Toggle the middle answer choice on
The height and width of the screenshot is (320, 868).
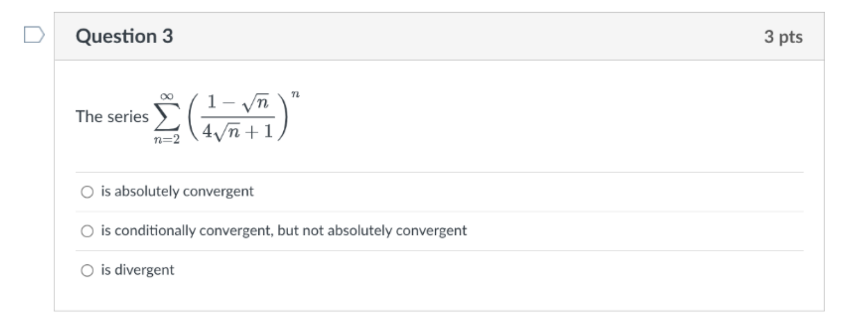tap(87, 230)
